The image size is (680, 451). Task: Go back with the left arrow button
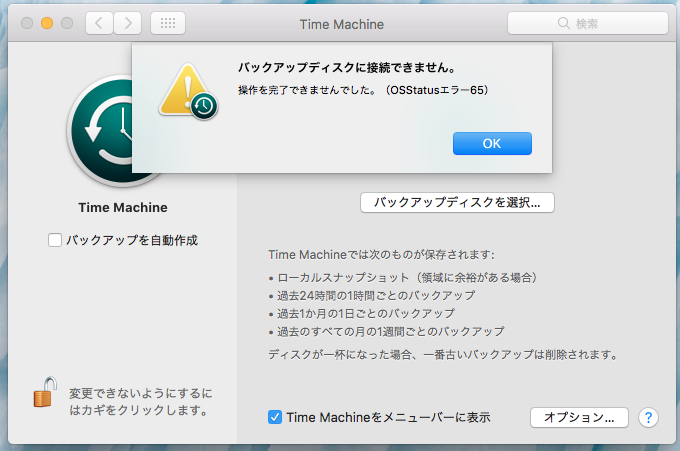point(99,23)
